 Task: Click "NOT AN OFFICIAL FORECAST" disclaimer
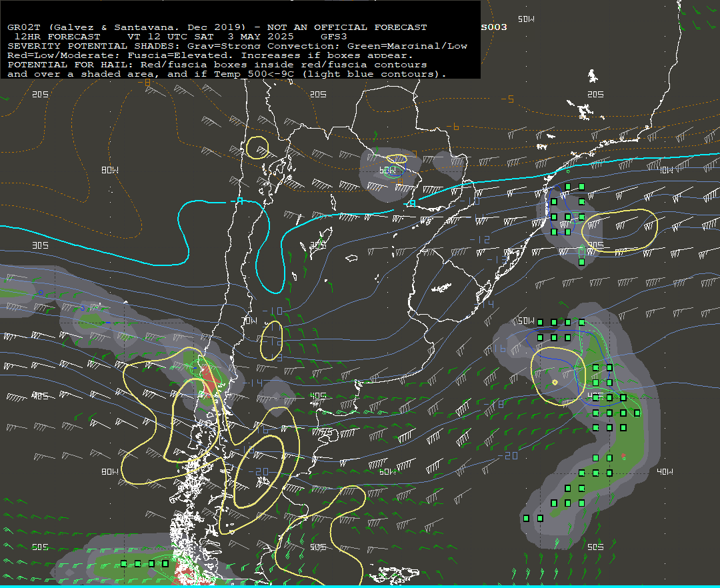coord(347,27)
